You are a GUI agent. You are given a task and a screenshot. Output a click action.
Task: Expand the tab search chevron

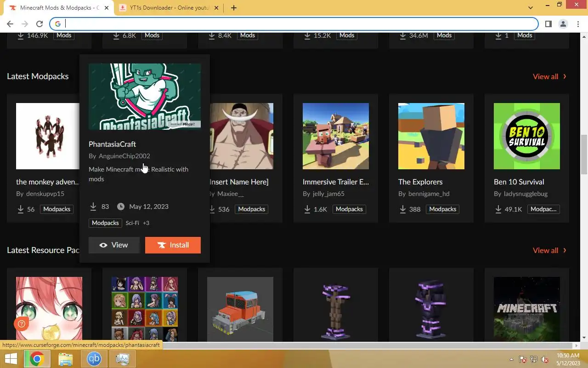(531, 8)
